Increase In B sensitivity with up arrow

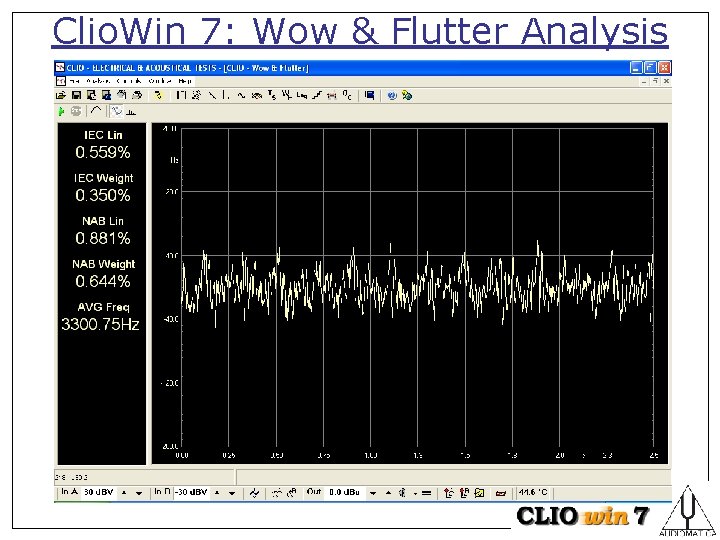[x=217, y=493]
